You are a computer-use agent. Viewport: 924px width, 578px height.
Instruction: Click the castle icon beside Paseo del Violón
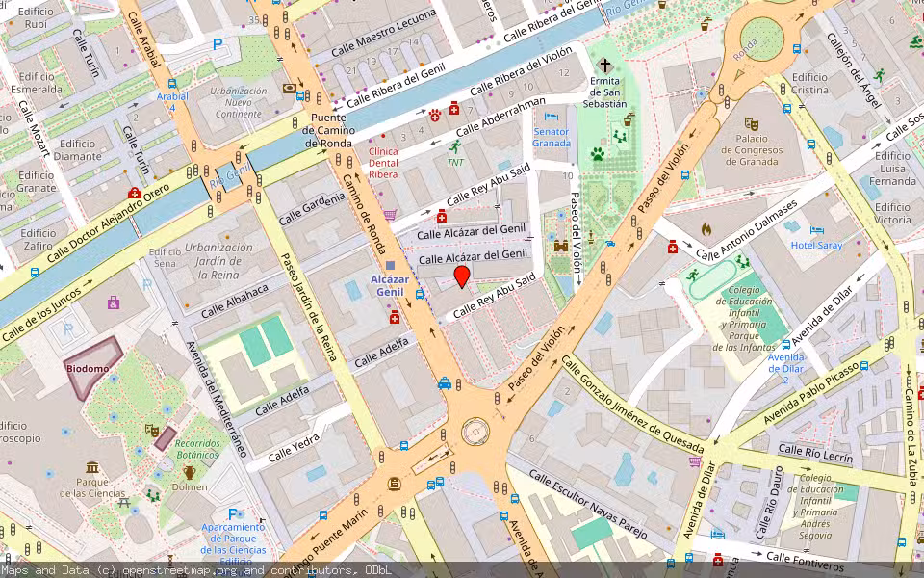pos(559,246)
